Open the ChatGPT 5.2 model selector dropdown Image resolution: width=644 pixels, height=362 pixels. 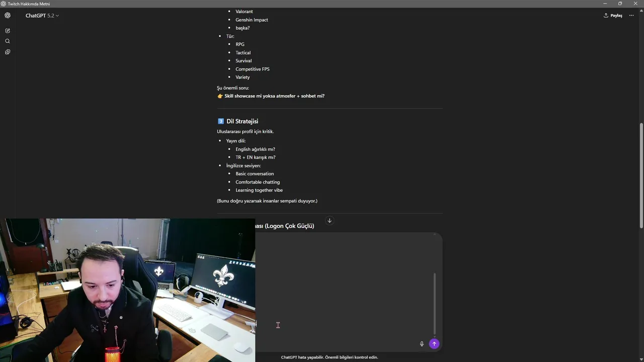click(42, 16)
